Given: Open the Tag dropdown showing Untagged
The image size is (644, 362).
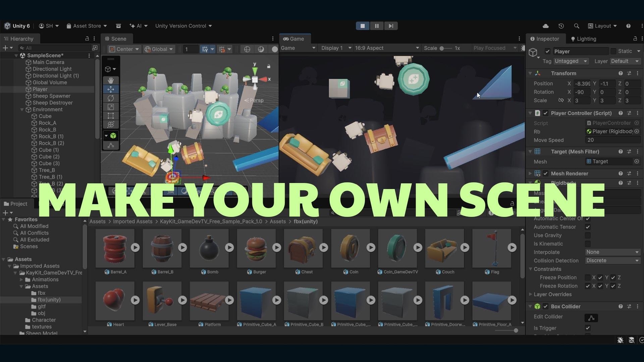Looking at the screenshot, I should 571,61.
